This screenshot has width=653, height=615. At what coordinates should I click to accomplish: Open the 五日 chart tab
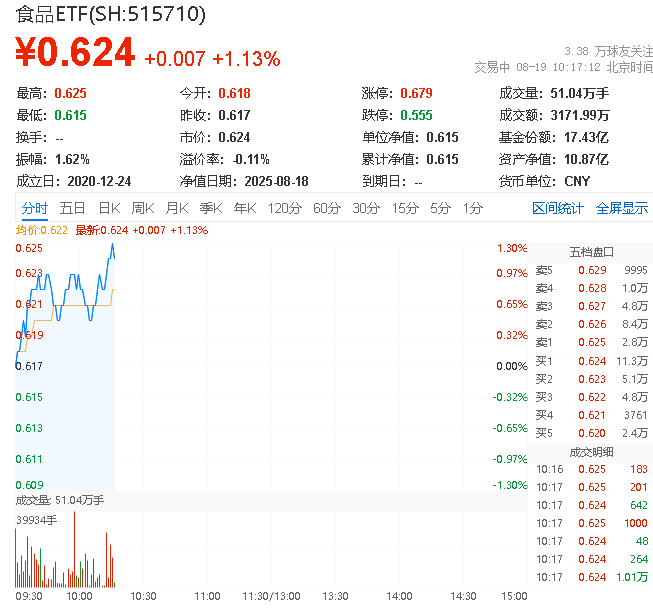72,208
